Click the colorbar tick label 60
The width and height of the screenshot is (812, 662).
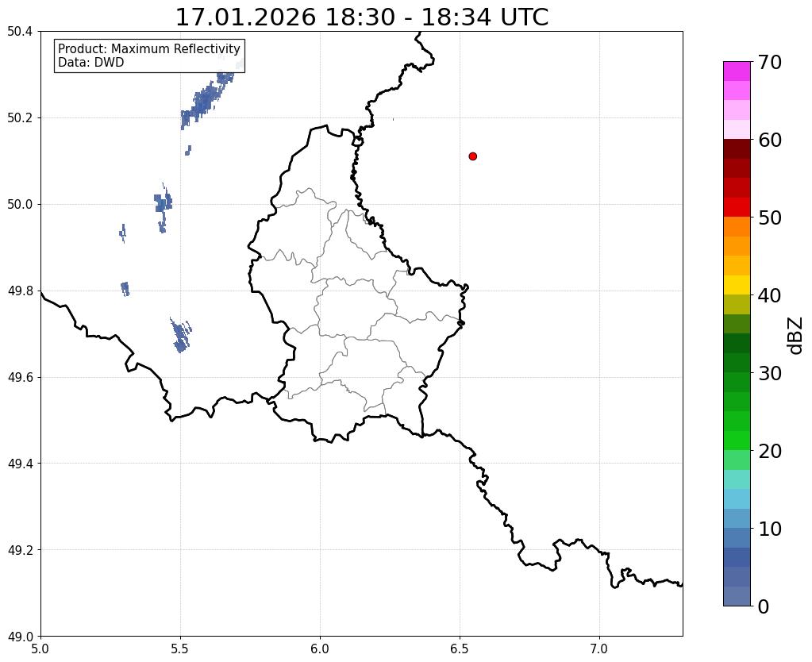coord(770,140)
